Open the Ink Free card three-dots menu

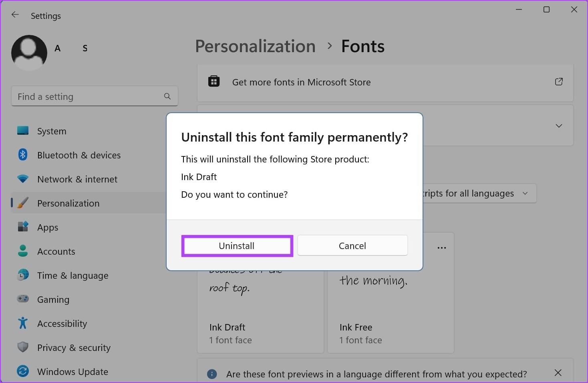(442, 248)
